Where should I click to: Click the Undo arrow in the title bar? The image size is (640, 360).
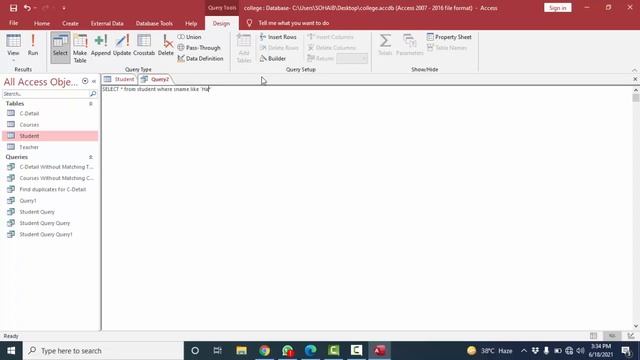pos(27,8)
